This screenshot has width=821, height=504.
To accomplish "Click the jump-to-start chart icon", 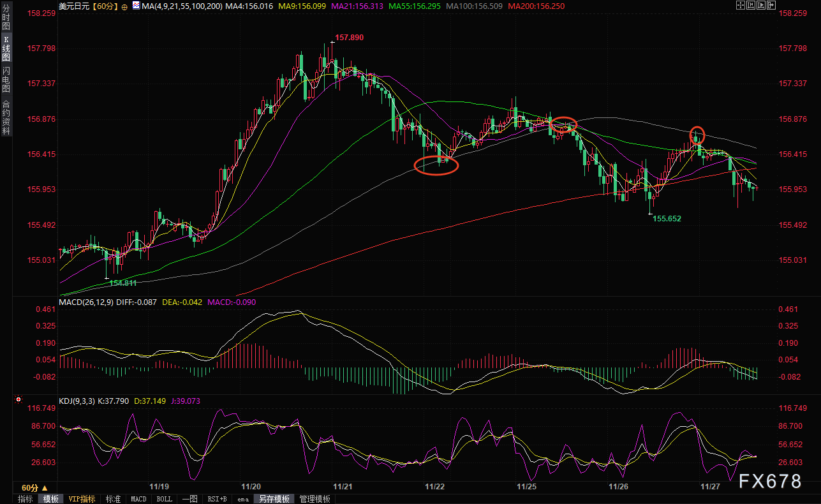I will click(x=751, y=5).
